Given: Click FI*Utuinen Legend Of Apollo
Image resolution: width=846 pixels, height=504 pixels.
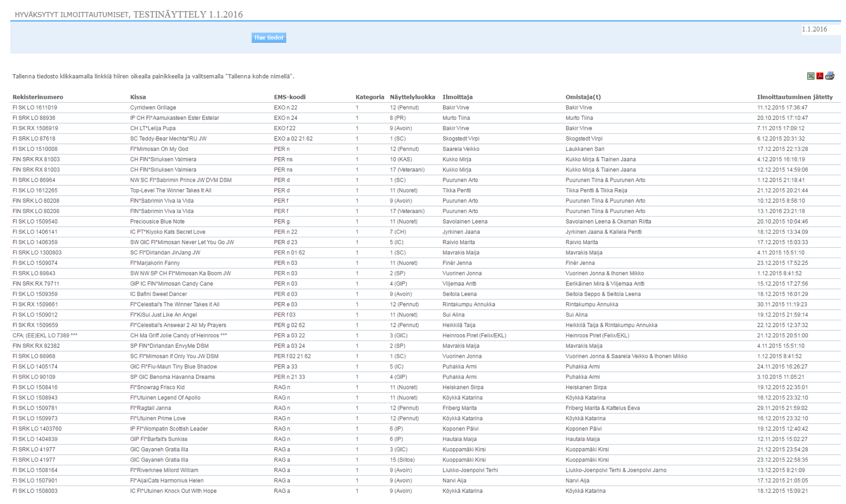Looking at the screenshot, I should coord(165,398).
